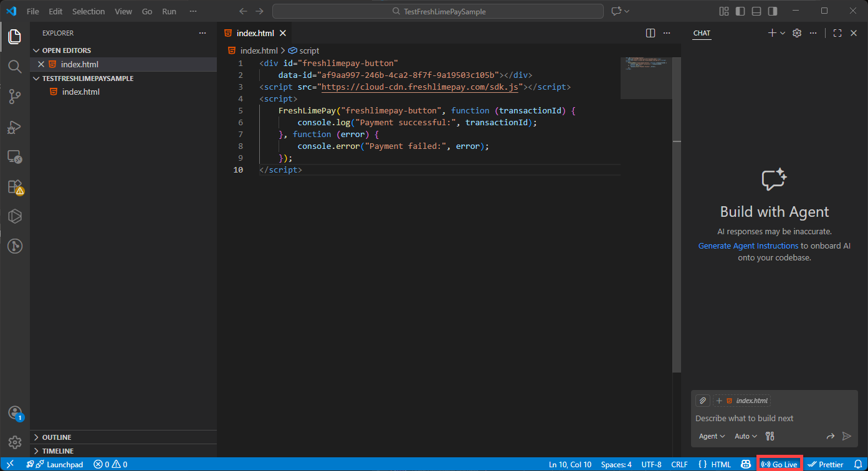Open the Extensions view
868x471 pixels.
[14, 186]
